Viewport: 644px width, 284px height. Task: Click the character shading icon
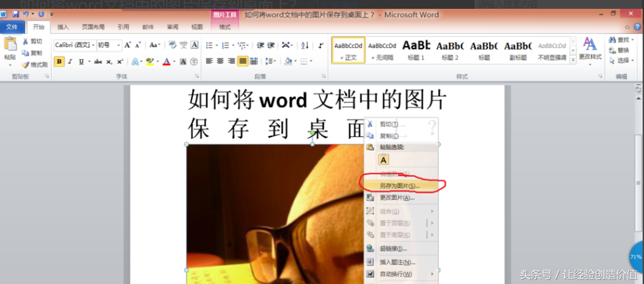tap(183, 62)
